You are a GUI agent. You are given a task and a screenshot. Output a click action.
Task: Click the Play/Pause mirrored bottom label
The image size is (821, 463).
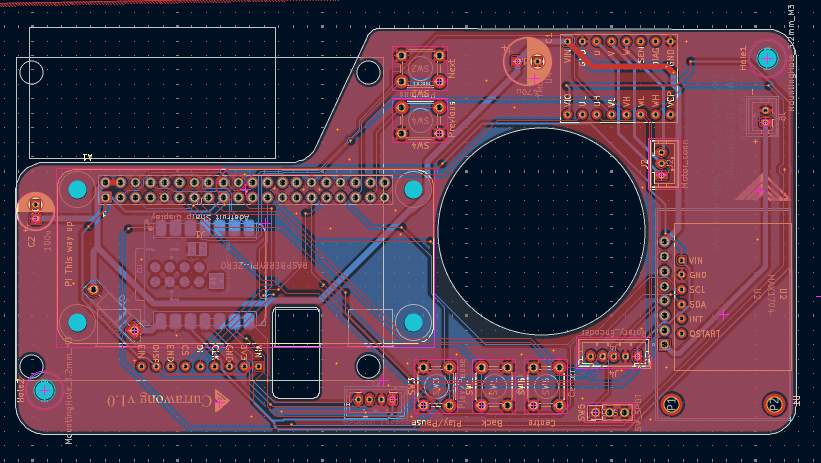tap(437, 422)
